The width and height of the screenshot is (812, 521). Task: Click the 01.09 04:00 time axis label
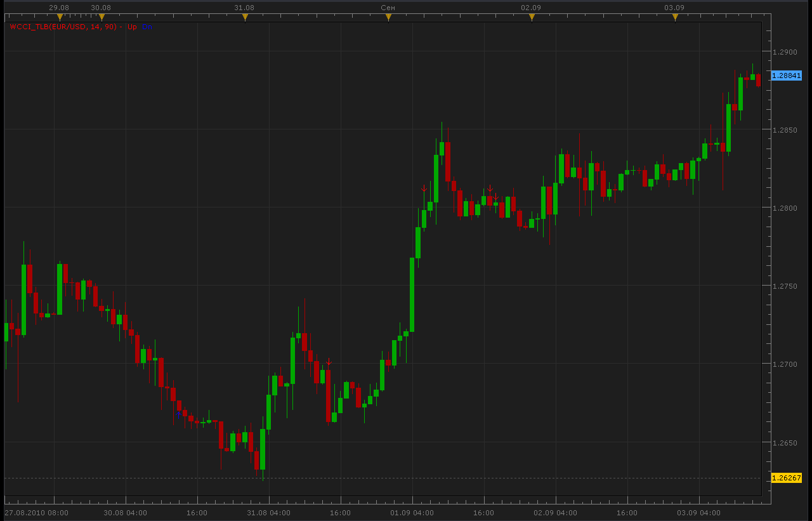coord(412,513)
